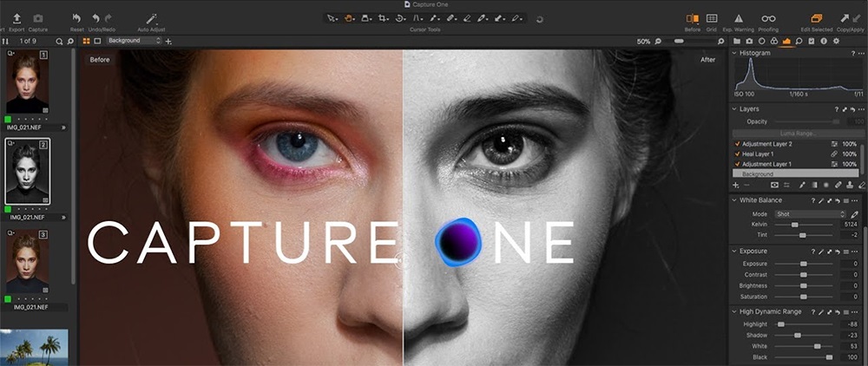Switch to multi-view grid viewer mode

tap(86, 41)
